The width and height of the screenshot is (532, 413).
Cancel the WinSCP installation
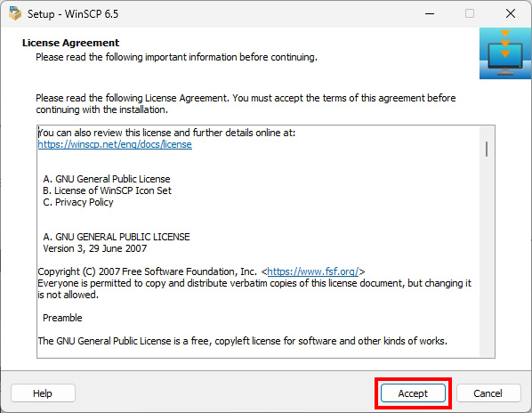488,393
